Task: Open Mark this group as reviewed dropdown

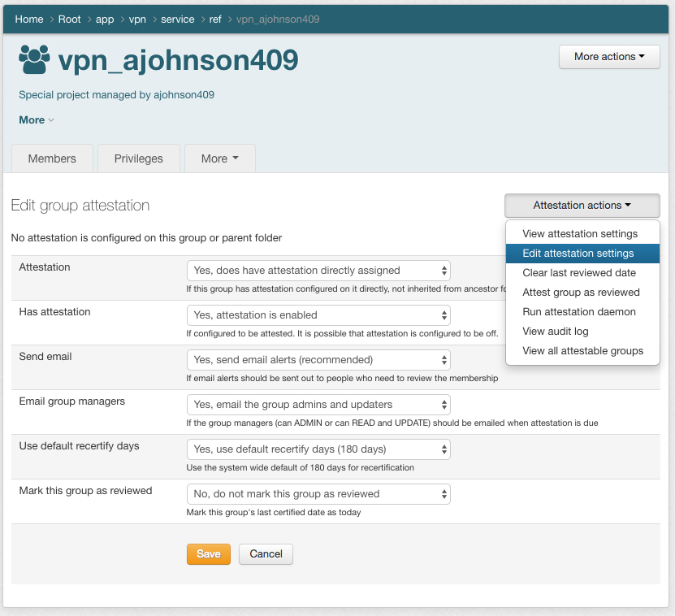Action: (x=318, y=494)
